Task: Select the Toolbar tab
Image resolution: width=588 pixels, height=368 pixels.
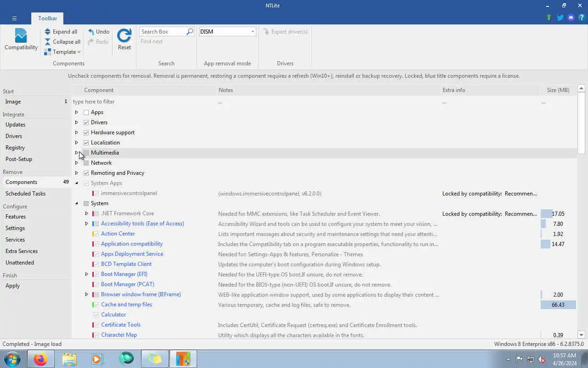Action: pos(48,18)
